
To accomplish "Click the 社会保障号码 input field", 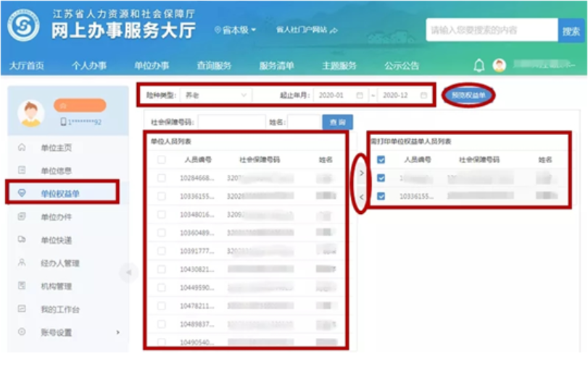I will point(232,122).
